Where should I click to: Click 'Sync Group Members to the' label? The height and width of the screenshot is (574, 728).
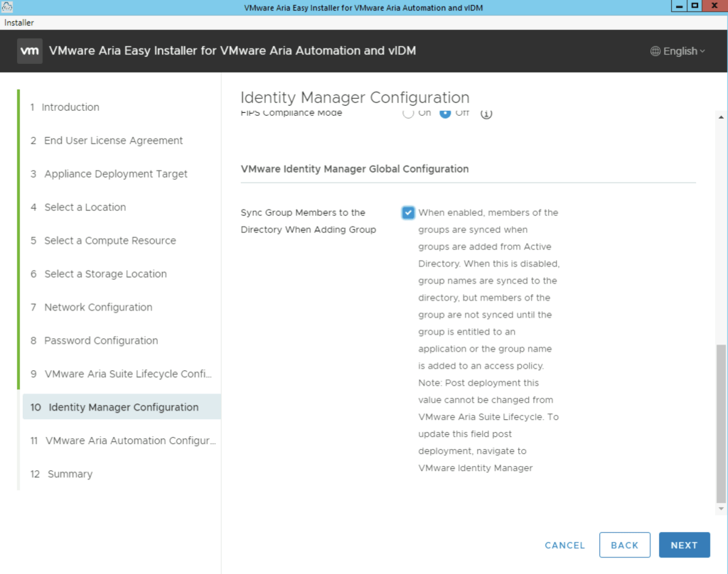[303, 212]
